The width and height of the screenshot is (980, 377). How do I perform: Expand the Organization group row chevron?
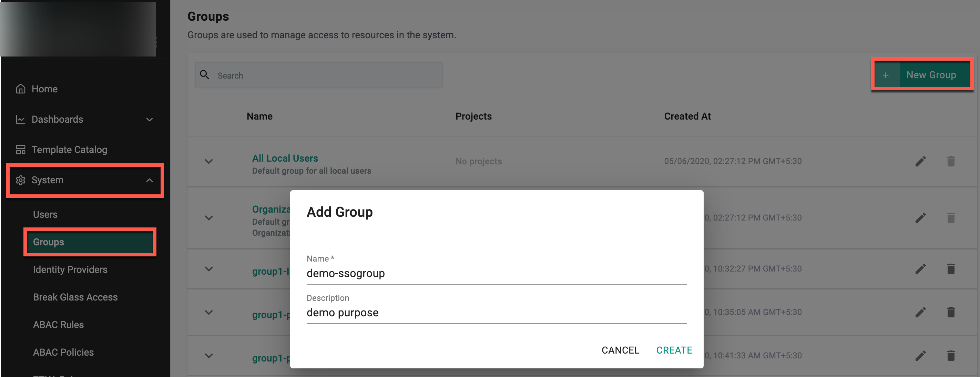point(209,218)
